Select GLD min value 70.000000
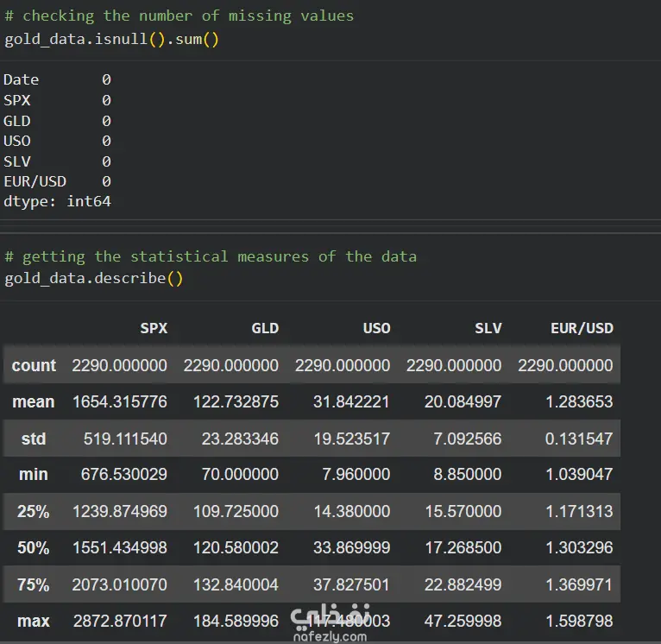This screenshot has width=661, height=644. tap(240, 475)
